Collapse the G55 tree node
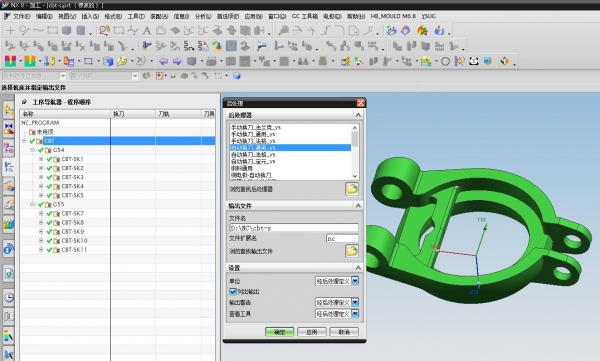This screenshot has height=361, width=600. tap(33, 204)
